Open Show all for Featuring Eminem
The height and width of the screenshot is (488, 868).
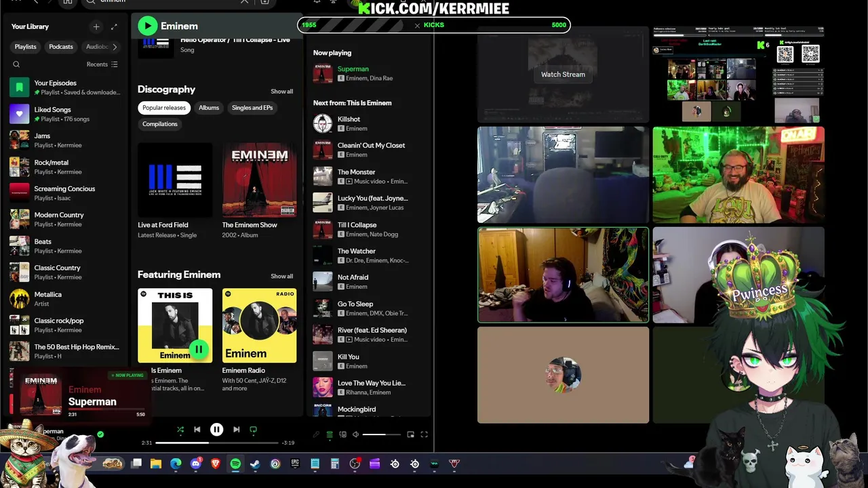(x=282, y=277)
